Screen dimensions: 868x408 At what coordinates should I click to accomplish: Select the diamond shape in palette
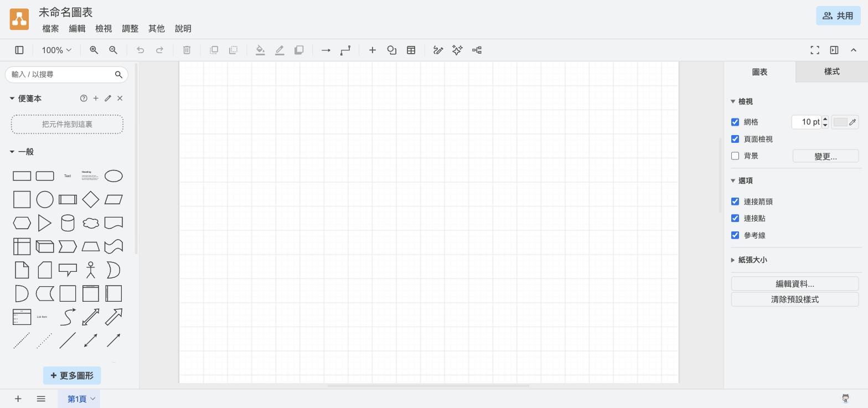tap(91, 199)
